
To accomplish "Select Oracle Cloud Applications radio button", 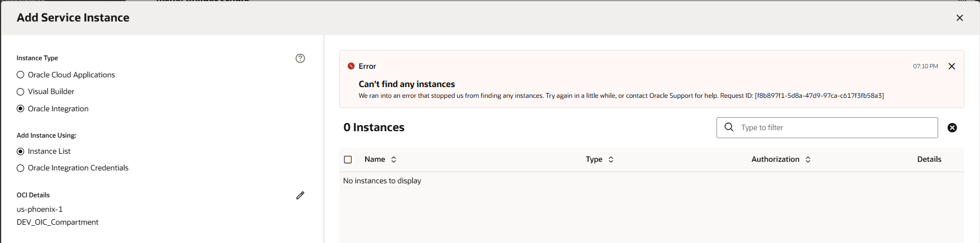I will click(x=20, y=75).
